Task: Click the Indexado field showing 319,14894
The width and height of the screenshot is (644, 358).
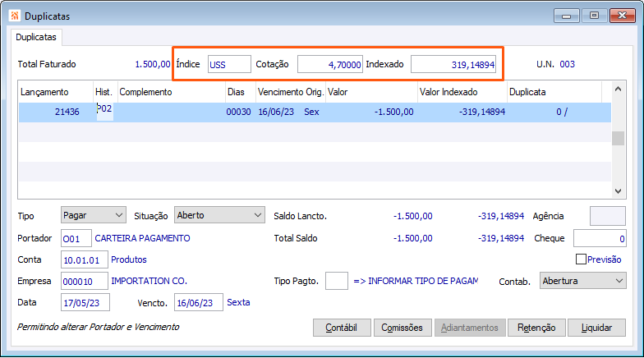Action: [x=453, y=64]
